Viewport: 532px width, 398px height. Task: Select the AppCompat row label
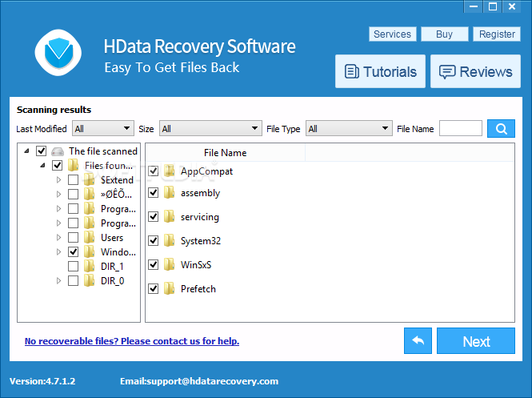point(206,171)
